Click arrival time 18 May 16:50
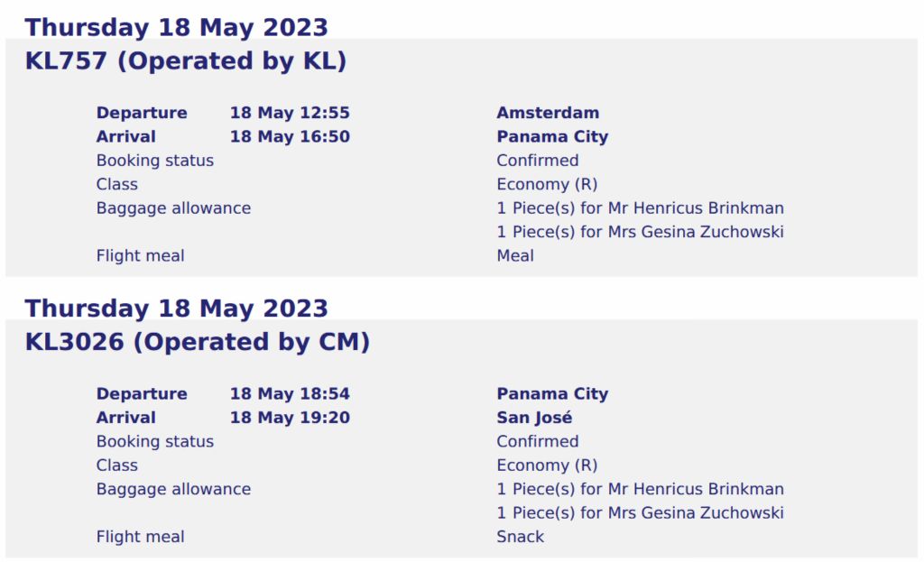Viewport: 924px width, 562px height. 290,137
